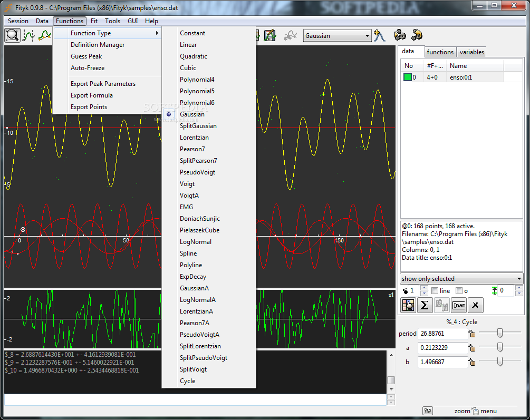The image size is (530, 420).
Task: Start fitting with the gears icon
Action: 400,35
